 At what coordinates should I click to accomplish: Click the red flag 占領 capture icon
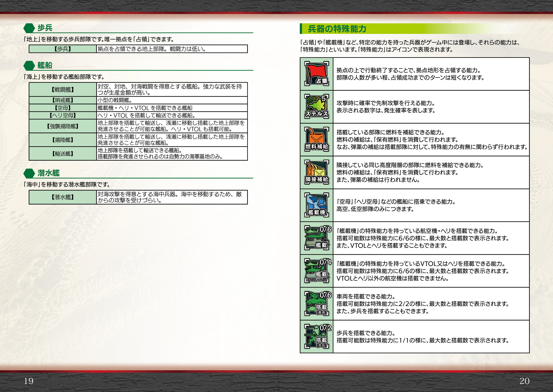coord(317,74)
